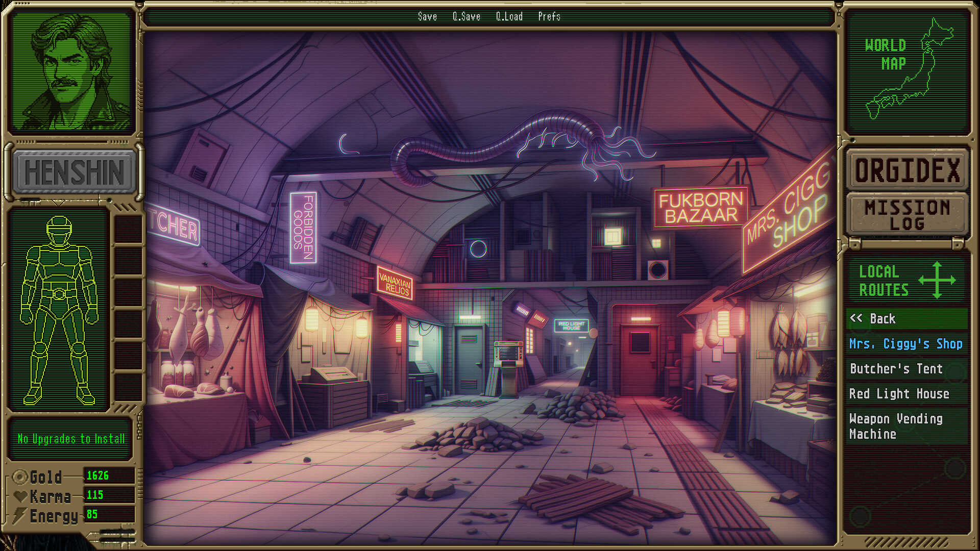
Task: Open Prefs from the top bar
Action: click(549, 17)
